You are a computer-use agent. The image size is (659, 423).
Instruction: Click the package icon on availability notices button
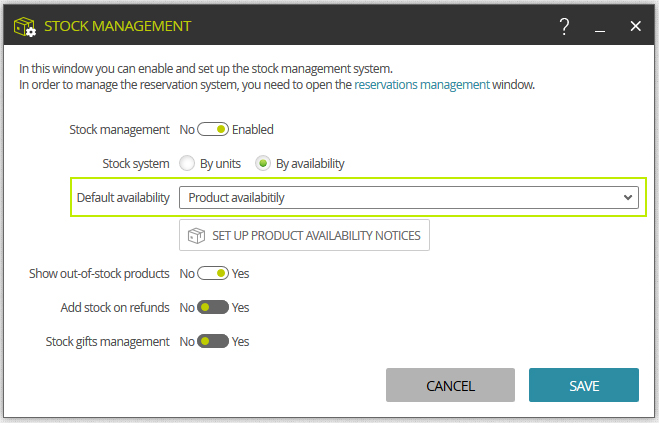(196, 235)
